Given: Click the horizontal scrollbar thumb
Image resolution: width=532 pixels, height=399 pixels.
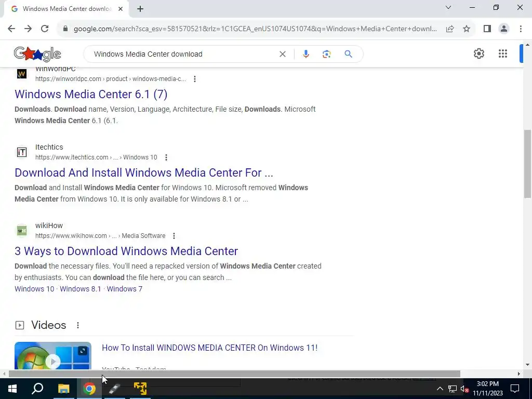Looking at the screenshot, I should (234, 374).
